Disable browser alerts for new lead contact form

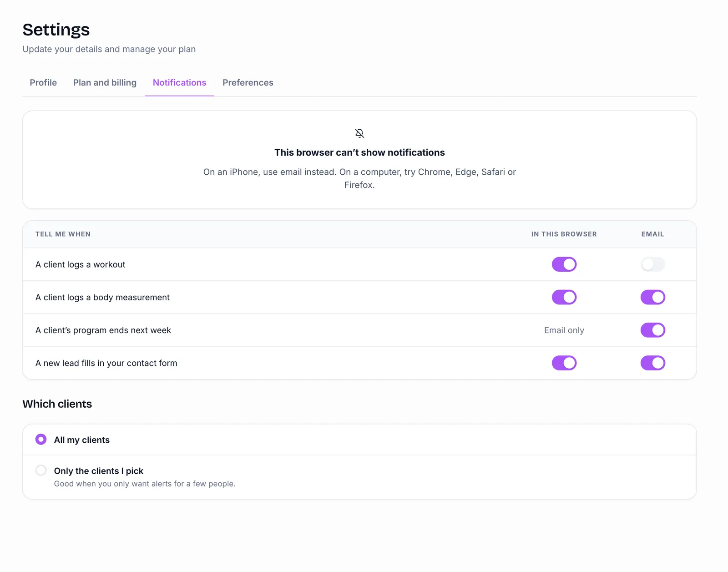pos(564,363)
